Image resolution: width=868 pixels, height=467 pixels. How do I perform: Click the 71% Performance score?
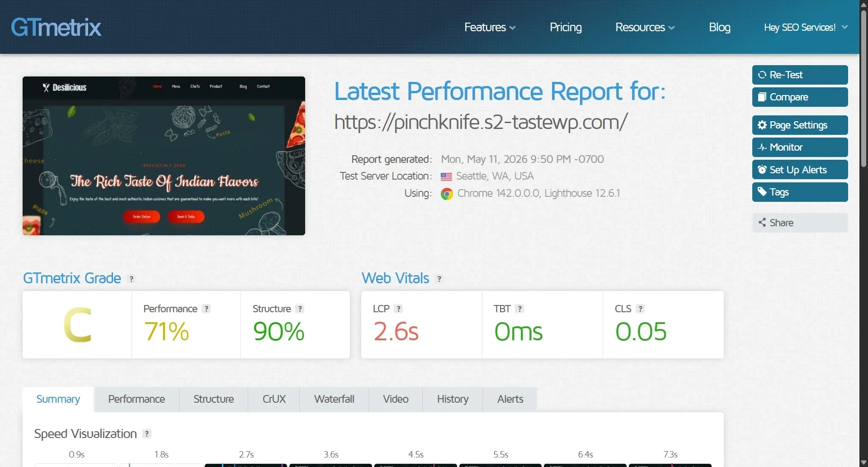(x=166, y=331)
